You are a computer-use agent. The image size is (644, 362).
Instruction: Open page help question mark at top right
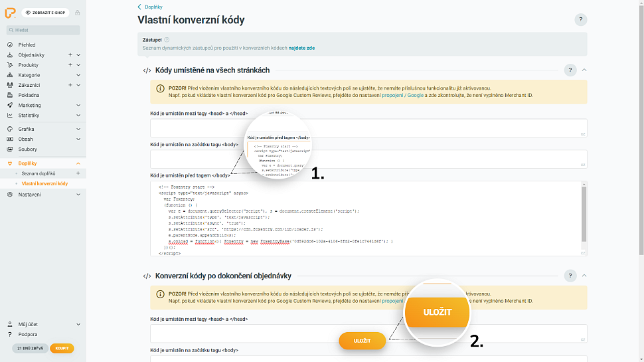580,19
